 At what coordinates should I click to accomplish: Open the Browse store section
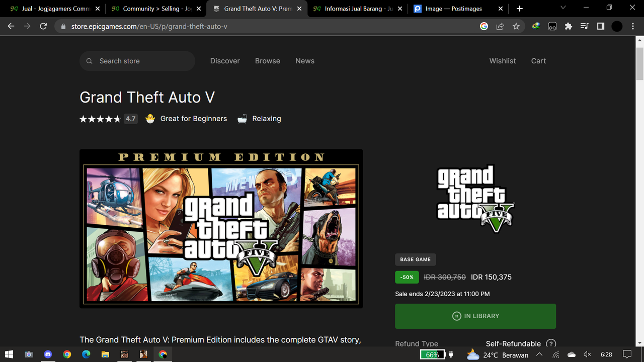point(268,61)
